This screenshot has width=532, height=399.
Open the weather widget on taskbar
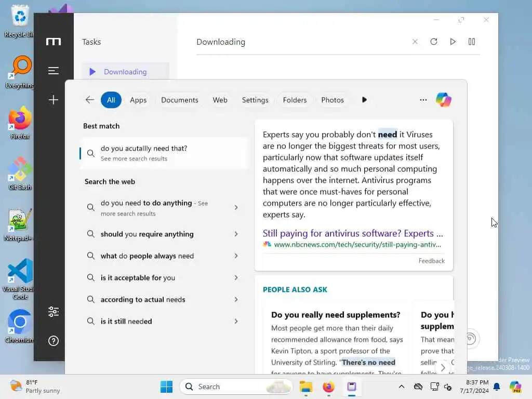(35, 387)
